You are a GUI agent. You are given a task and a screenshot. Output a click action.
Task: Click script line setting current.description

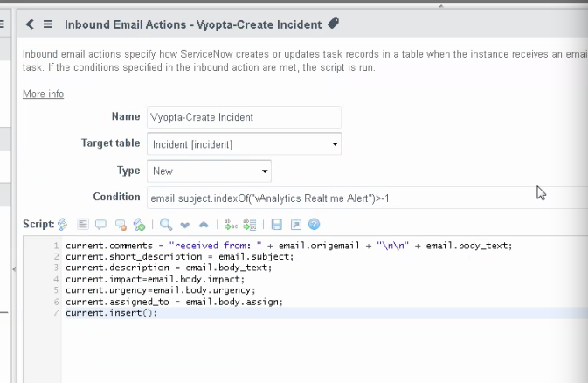tap(169, 268)
